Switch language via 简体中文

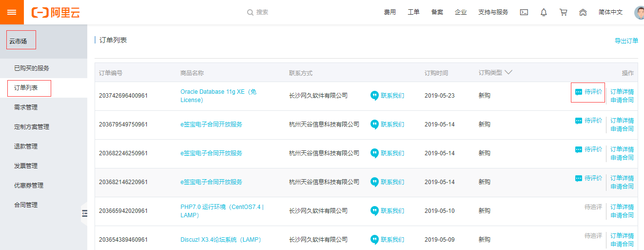[x=610, y=12]
